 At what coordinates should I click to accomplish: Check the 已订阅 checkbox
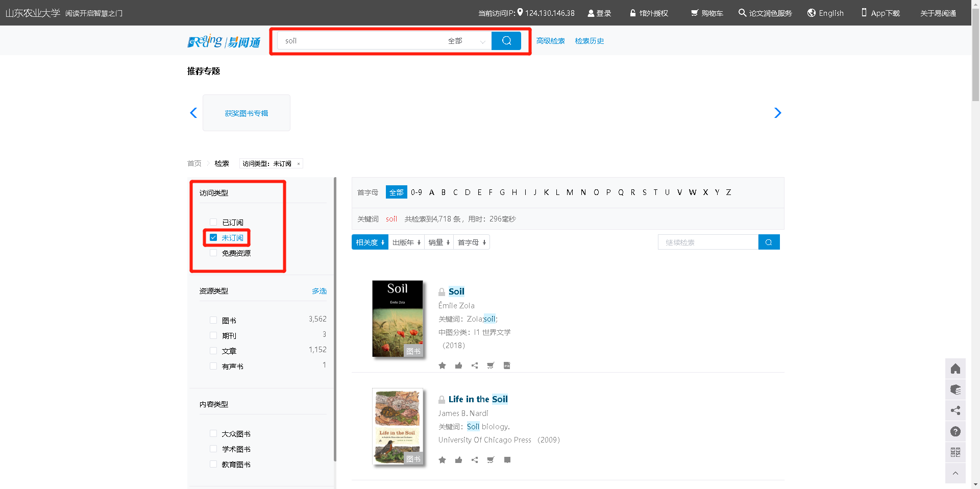[213, 222]
